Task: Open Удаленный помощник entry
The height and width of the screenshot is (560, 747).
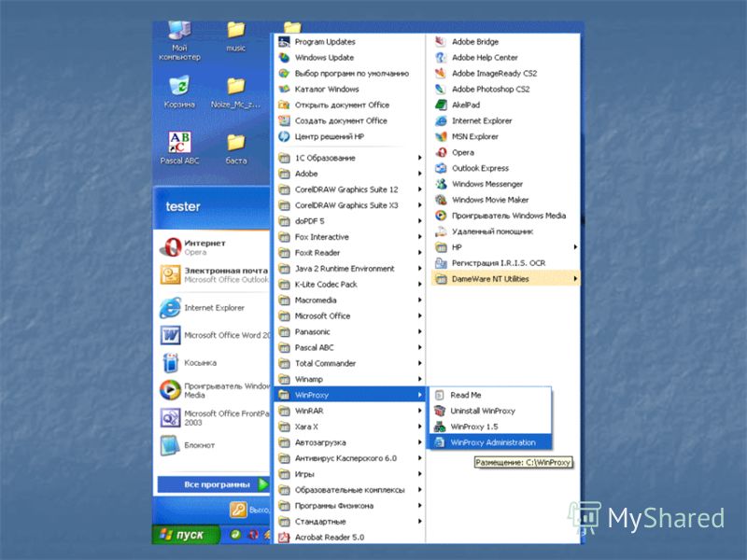Action: click(505, 231)
